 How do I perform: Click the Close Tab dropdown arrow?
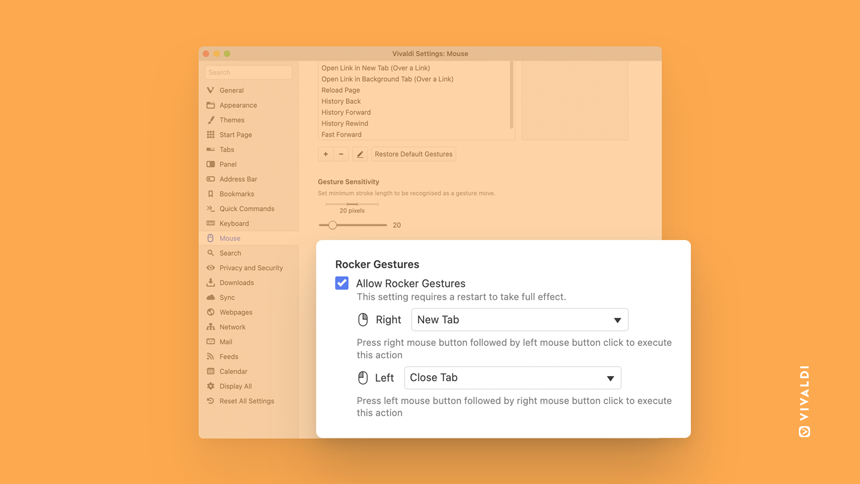(x=610, y=378)
